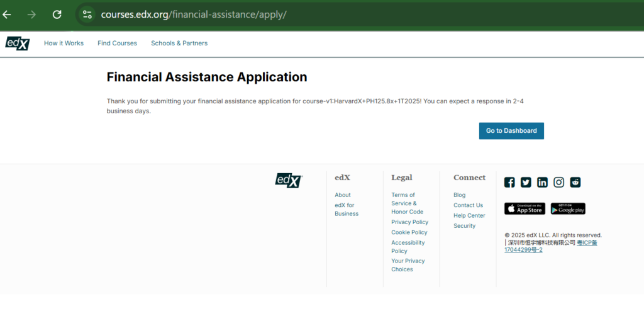Open the edX Instagram icon

558,182
